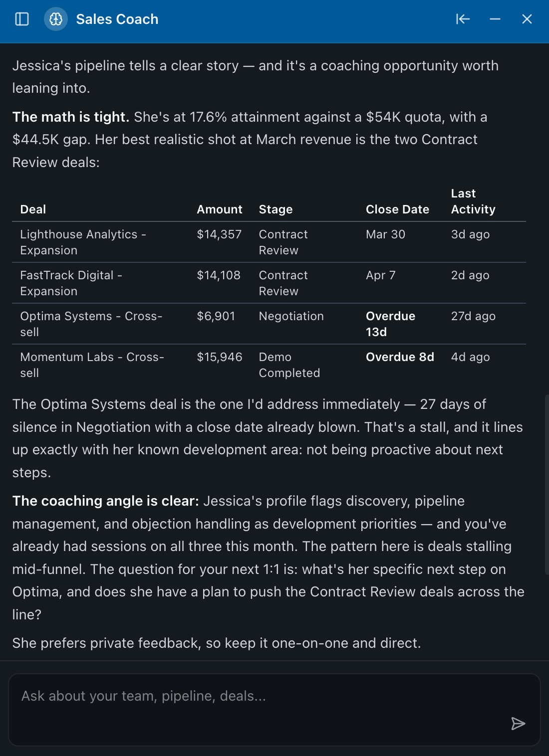Close the Sales Coach panel
The height and width of the screenshot is (756, 549).
click(527, 19)
